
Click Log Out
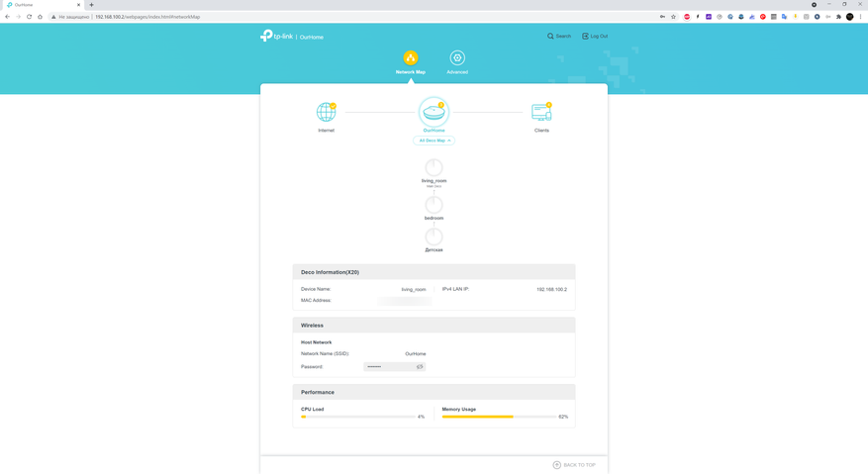(595, 36)
